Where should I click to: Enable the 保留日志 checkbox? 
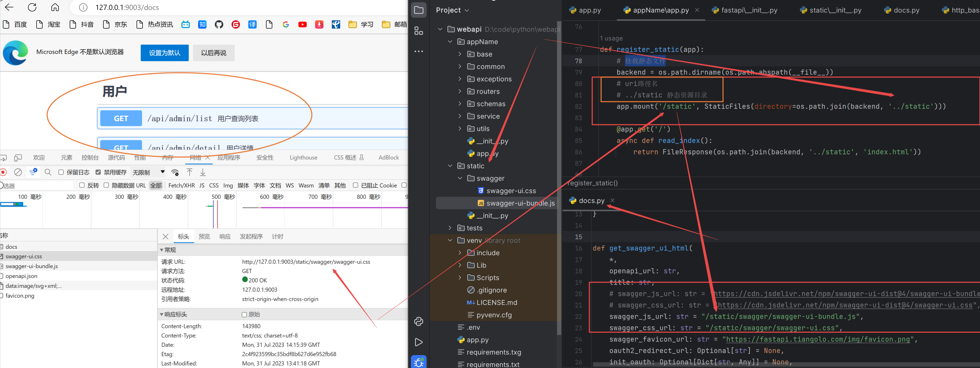click(x=61, y=172)
